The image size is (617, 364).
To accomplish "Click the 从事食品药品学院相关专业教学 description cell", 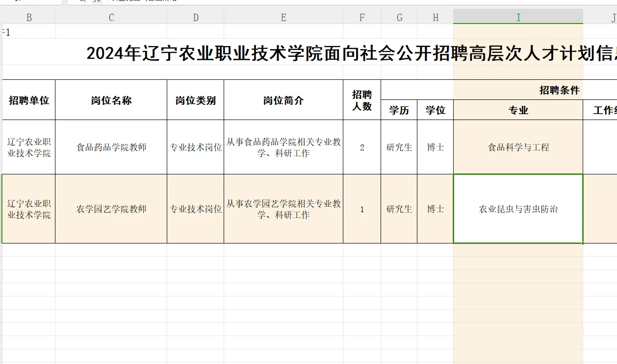I will (283, 147).
